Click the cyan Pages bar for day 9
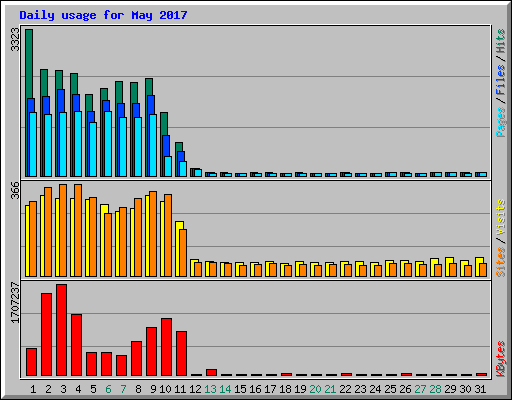The height and width of the screenshot is (400, 512). point(153,145)
